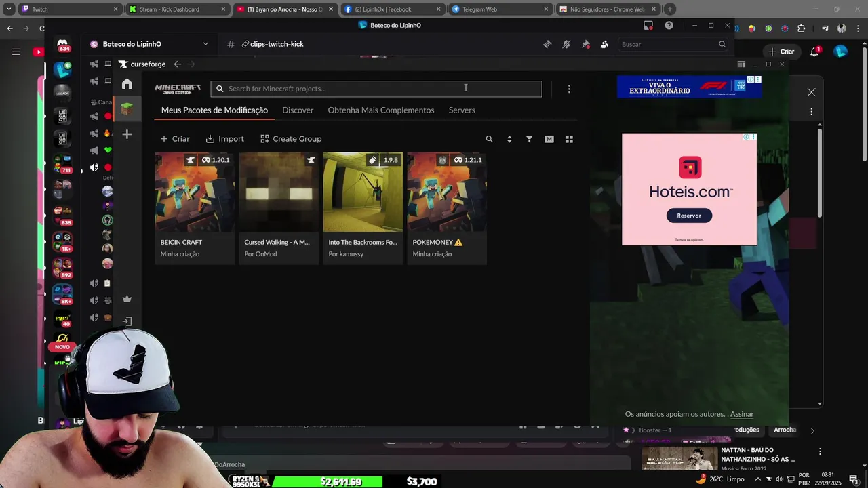Viewport: 868px width, 488px height.
Task: Open Discord server folder with 8K+ badge
Action: 62,294
